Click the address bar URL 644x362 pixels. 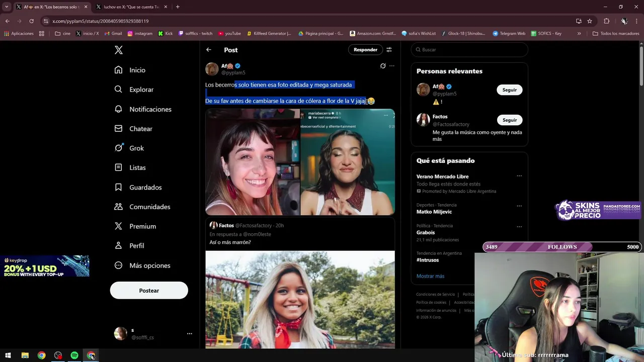[x=100, y=21]
